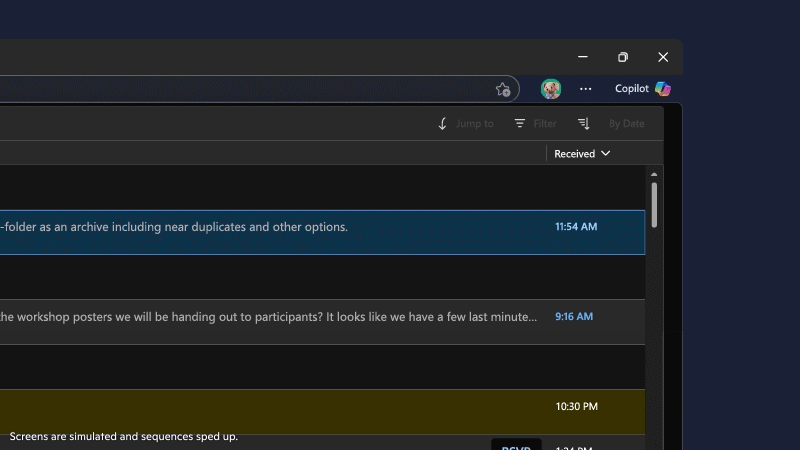The width and height of the screenshot is (800, 450).
Task: Expand the chevron next to Received
Action: pos(606,154)
